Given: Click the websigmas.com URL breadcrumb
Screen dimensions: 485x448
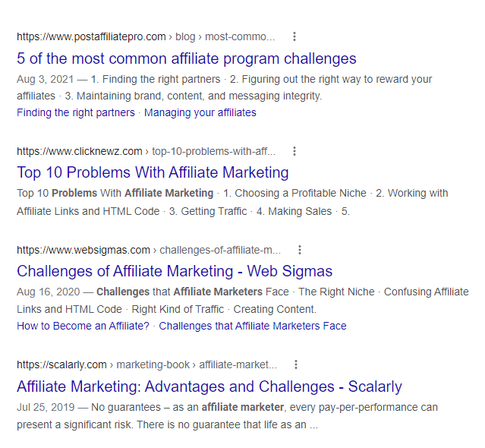Looking at the screenshot, I should pos(83,250).
